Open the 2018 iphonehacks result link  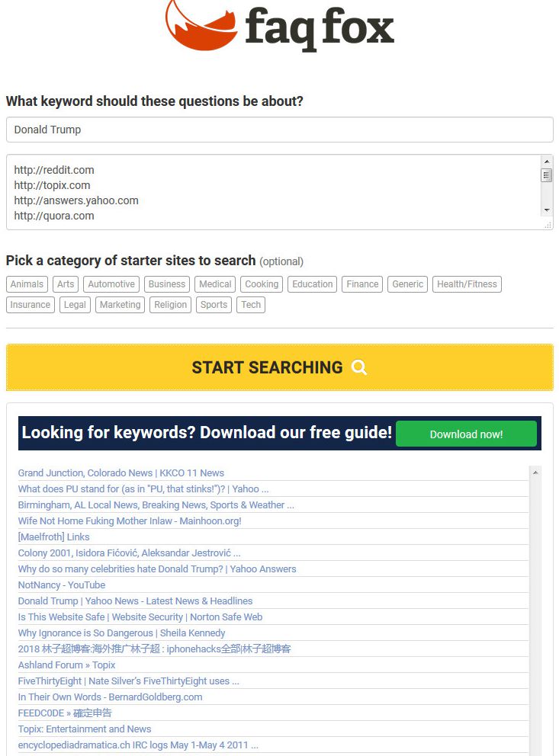click(154, 649)
